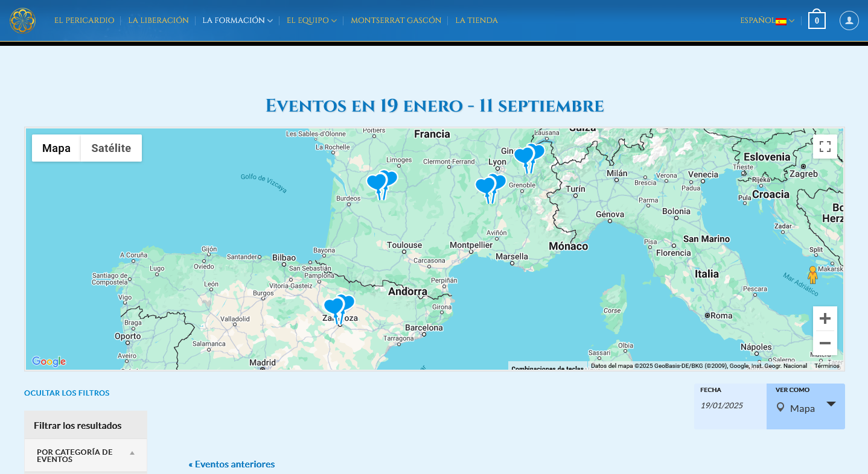Switch map to Mapa view
The image size is (868, 474).
pyautogui.click(x=56, y=148)
